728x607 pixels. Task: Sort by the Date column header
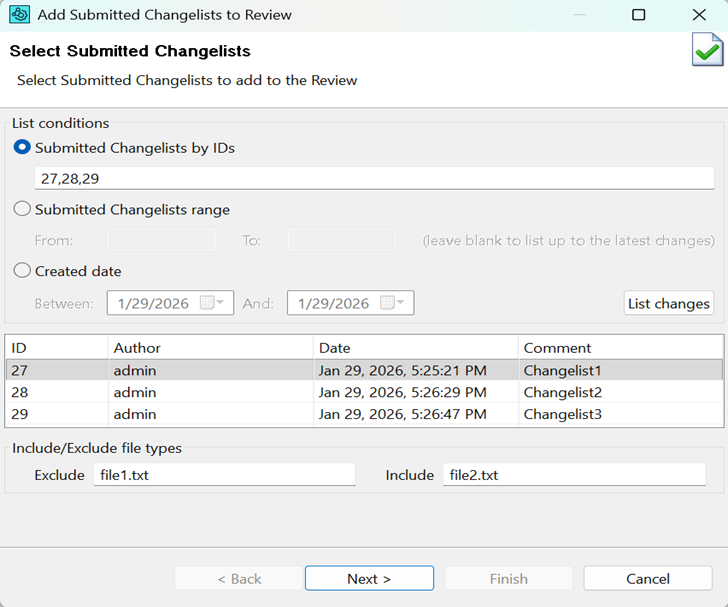pyautogui.click(x=416, y=347)
